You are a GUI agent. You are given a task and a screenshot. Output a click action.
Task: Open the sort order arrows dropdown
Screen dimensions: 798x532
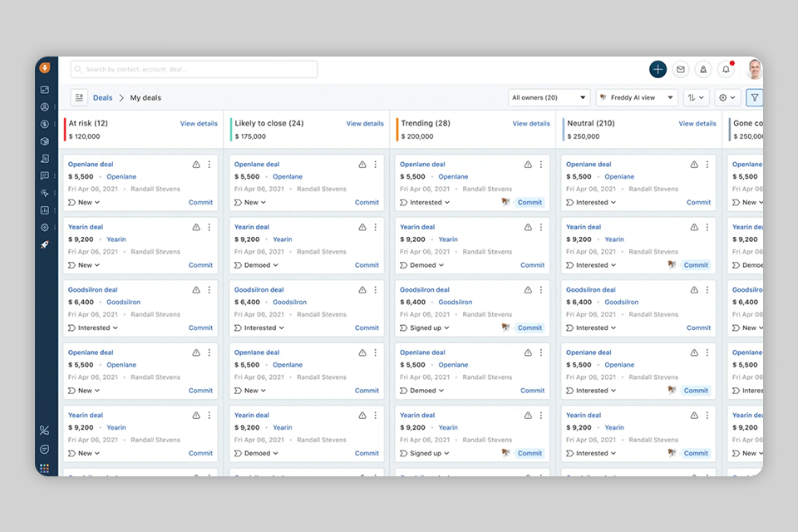pyautogui.click(x=696, y=97)
